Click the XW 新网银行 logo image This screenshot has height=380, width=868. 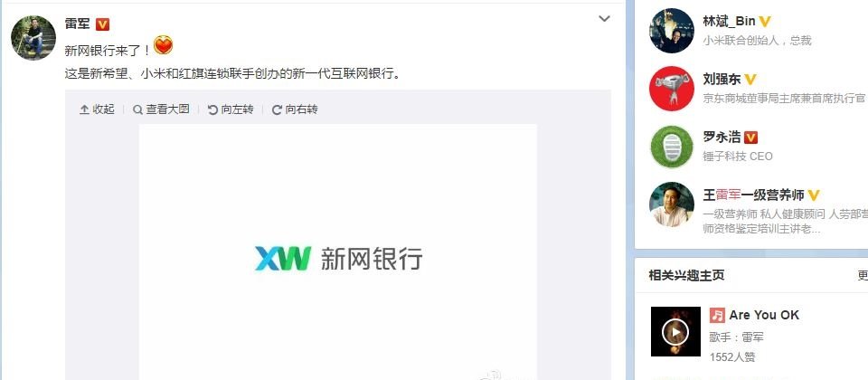pos(338,259)
